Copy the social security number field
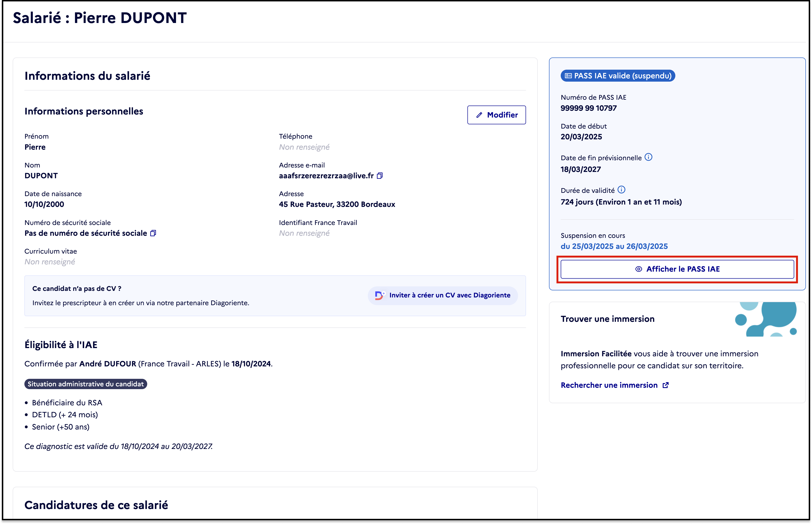 click(x=153, y=233)
